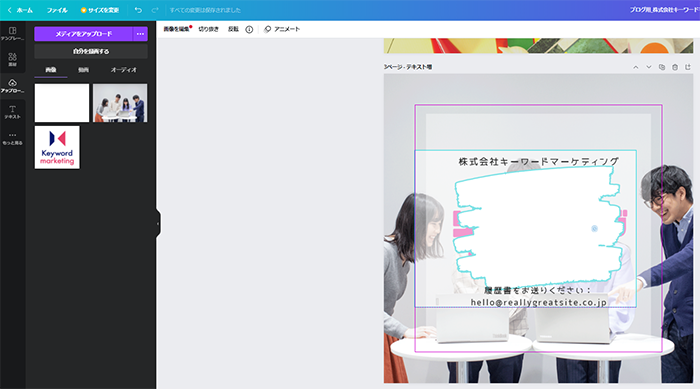Switch to the Audio (オーディオ) tab
700x389 pixels.
click(124, 70)
